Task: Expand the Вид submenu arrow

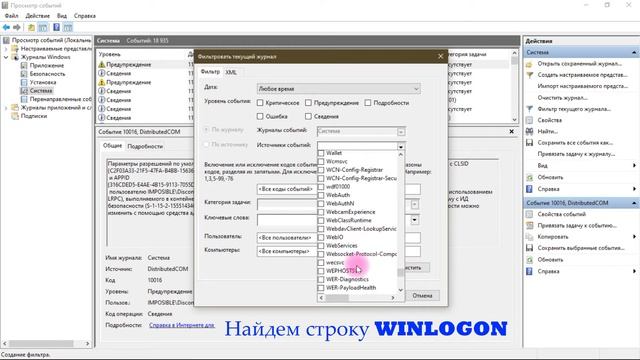Action: pyautogui.click(x=634, y=165)
